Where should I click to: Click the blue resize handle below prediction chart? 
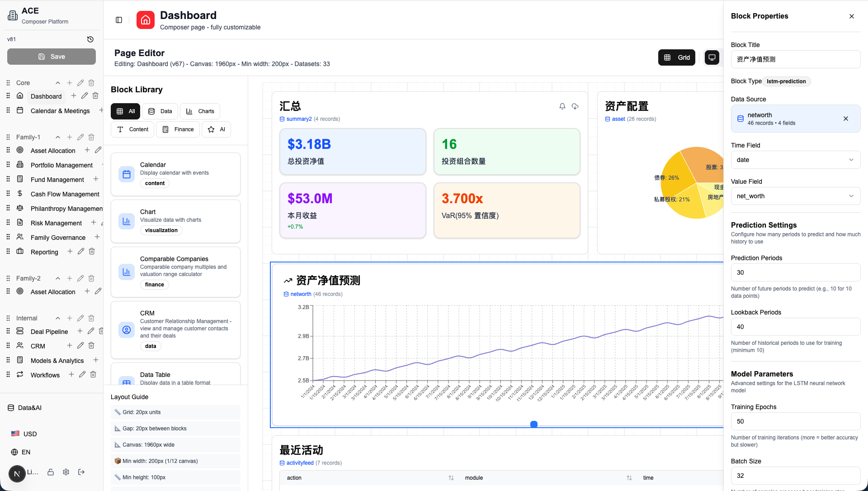tap(534, 424)
